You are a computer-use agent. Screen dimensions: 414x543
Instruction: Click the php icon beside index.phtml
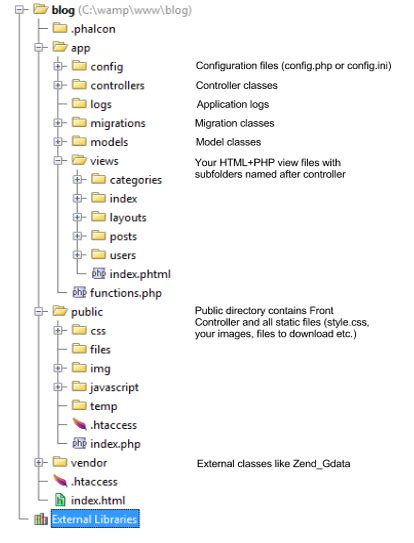click(x=99, y=274)
